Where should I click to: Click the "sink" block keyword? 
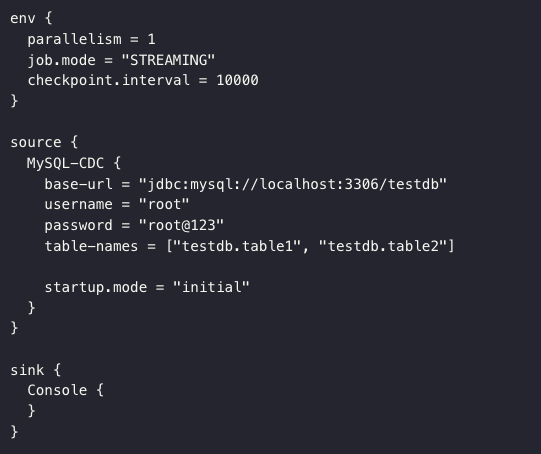click(27, 370)
